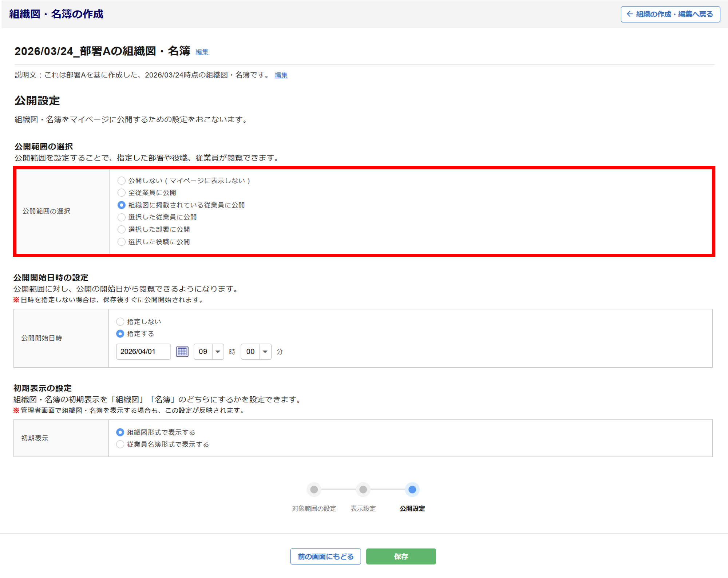This screenshot has height=578, width=728.
Task: Open the hour dropdown showing 09
Action: click(x=209, y=352)
